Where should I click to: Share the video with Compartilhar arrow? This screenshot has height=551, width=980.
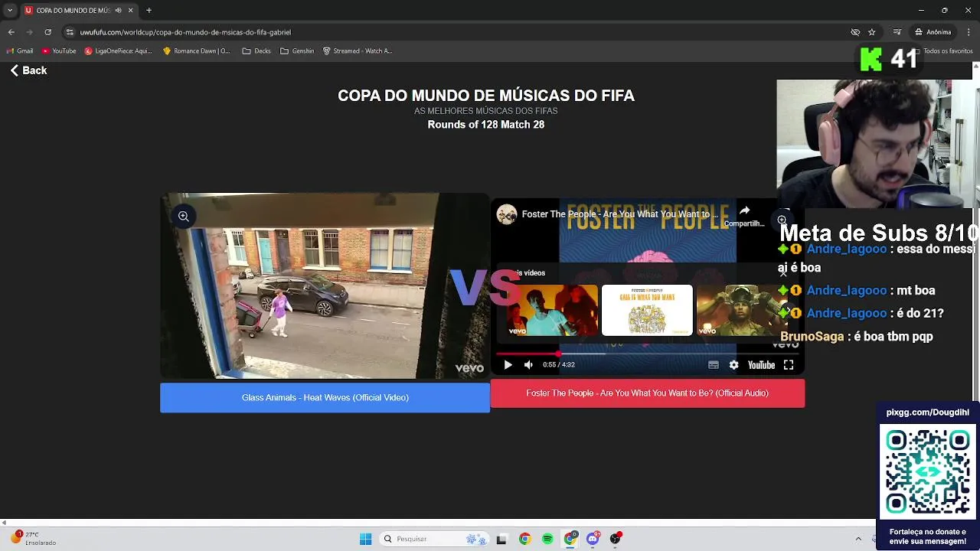744,216
